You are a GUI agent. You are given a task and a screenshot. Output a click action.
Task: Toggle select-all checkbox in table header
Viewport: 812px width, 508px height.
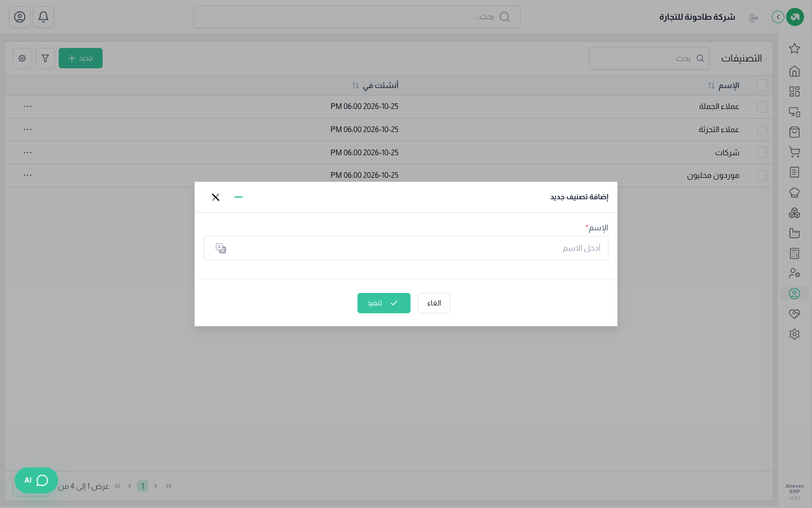tap(762, 85)
